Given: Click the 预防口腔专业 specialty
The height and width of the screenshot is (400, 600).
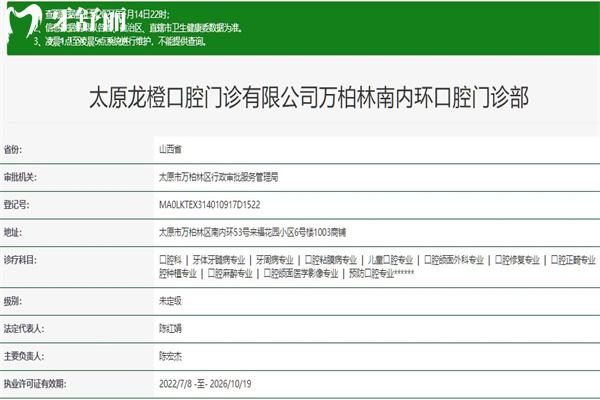Looking at the screenshot, I should 371,273.
